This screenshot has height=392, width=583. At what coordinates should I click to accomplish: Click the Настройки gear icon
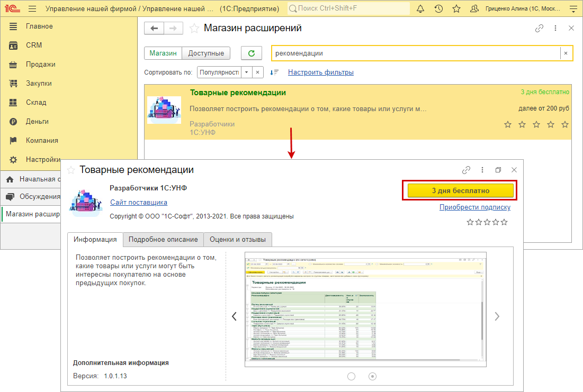coord(13,160)
